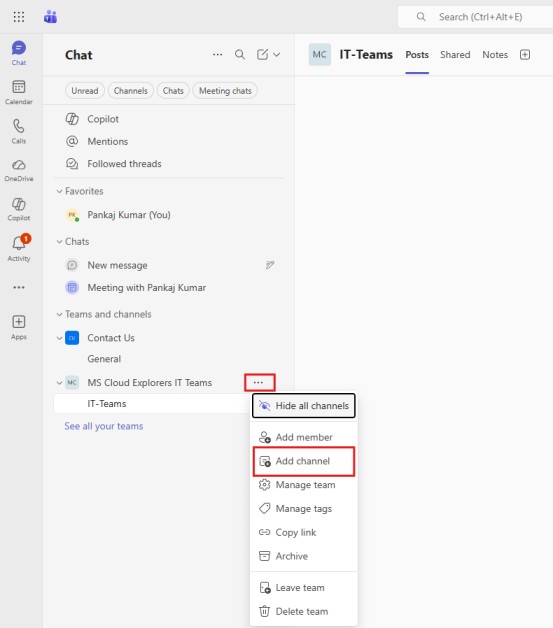Collapse the Teams and channels section
This screenshot has height=628, width=553.
(59, 314)
